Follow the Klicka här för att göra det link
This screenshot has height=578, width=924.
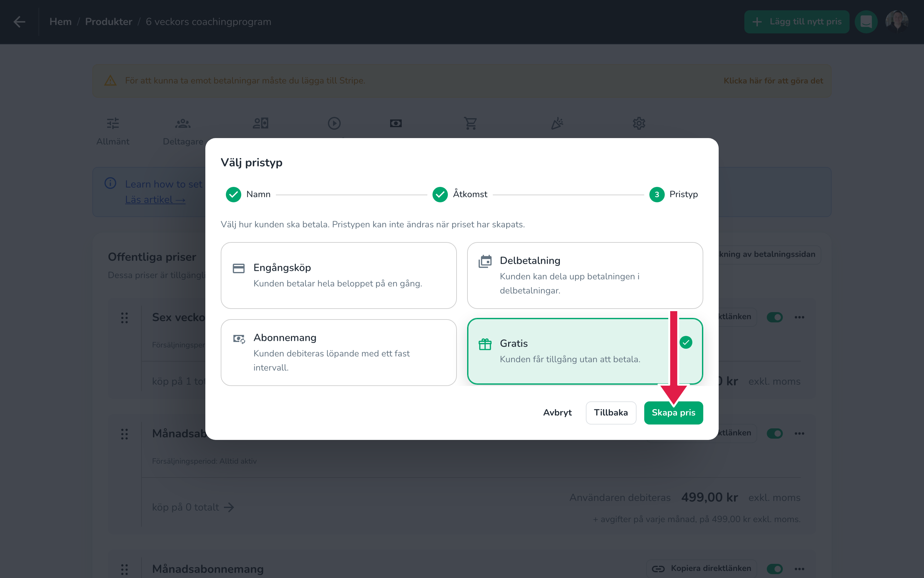pyautogui.click(x=773, y=81)
